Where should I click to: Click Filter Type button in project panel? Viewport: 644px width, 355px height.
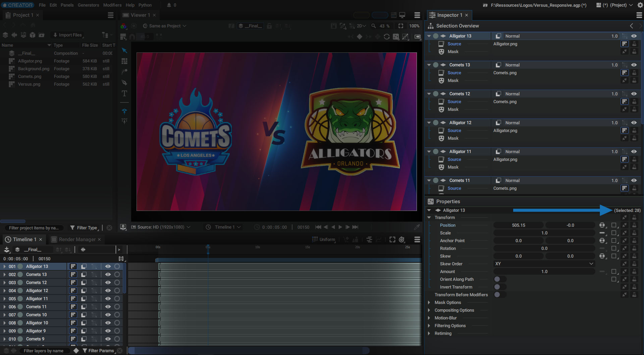85,228
